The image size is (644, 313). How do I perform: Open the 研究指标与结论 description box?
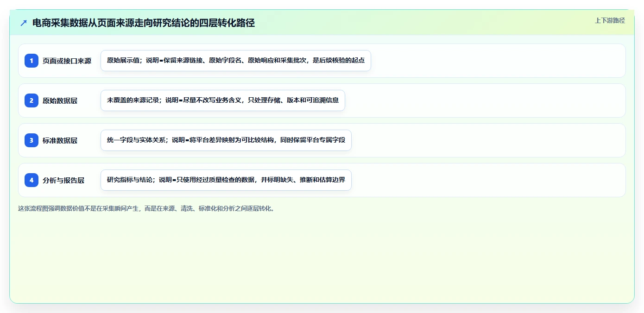226,180
